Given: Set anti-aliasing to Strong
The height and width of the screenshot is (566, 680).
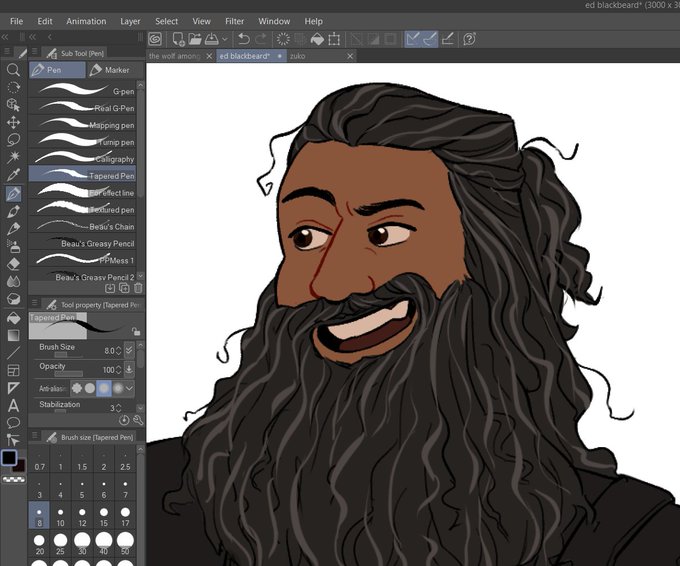Looking at the screenshot, I should click(118, 388).
